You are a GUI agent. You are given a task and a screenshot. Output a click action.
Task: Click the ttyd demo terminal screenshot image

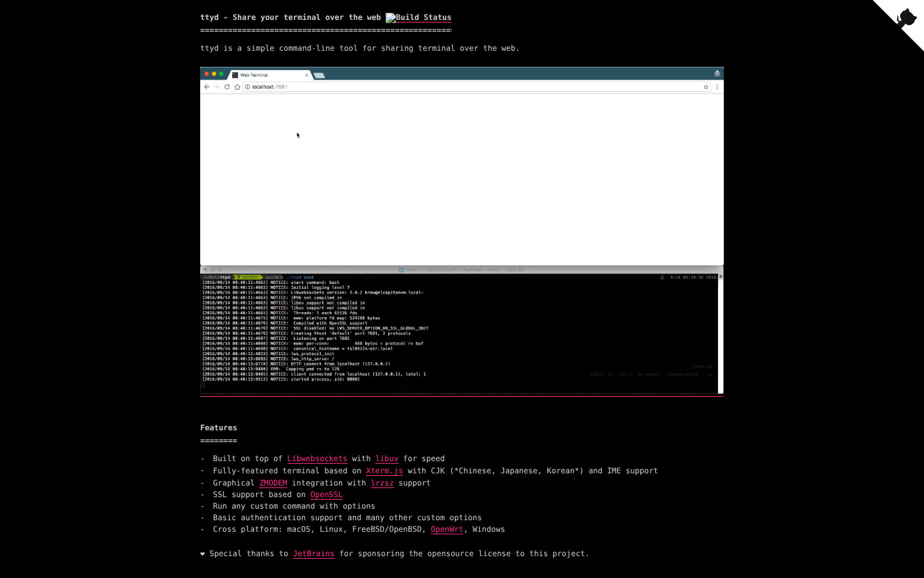tap(462, 232)
